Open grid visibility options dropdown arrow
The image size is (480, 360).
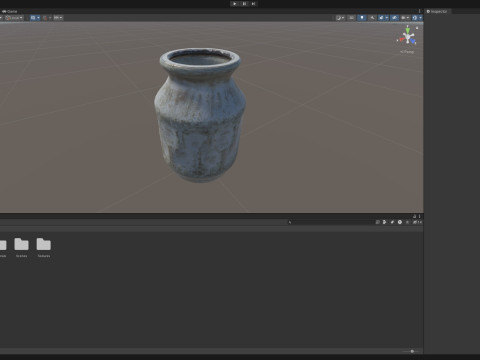click(x=38, y=18)
